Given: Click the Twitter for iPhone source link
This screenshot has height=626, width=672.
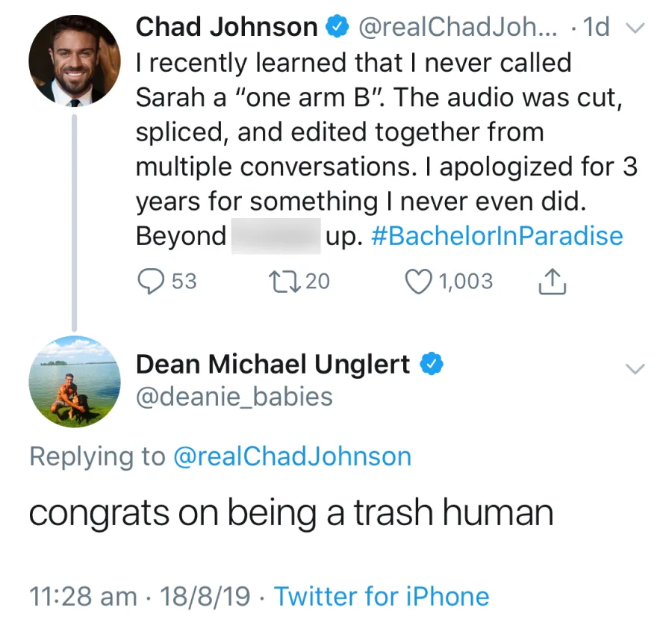Looking at the screenshot, I should (382, 596).
